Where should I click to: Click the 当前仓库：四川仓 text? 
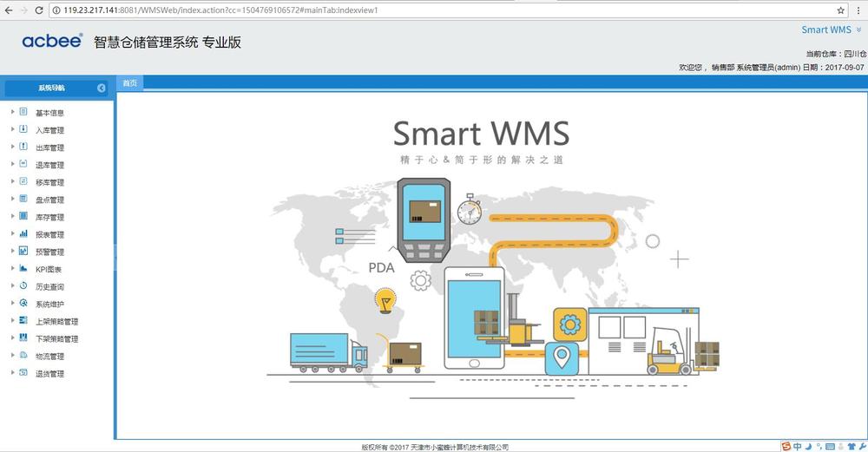click(835, 54)
